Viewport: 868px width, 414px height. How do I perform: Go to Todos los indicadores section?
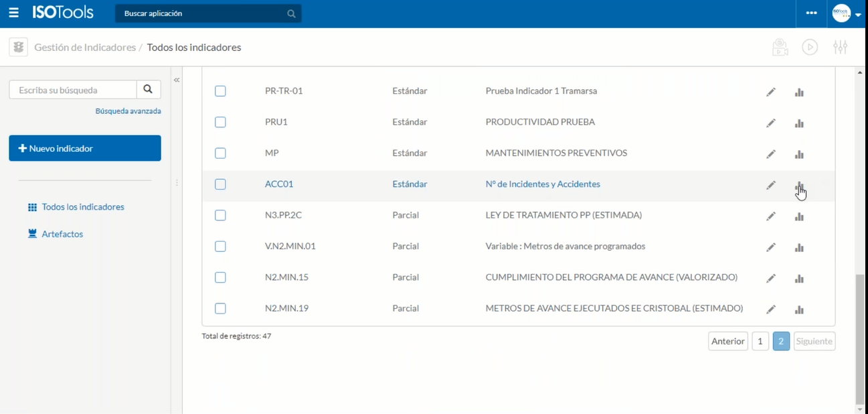click(x=82, y=207)
